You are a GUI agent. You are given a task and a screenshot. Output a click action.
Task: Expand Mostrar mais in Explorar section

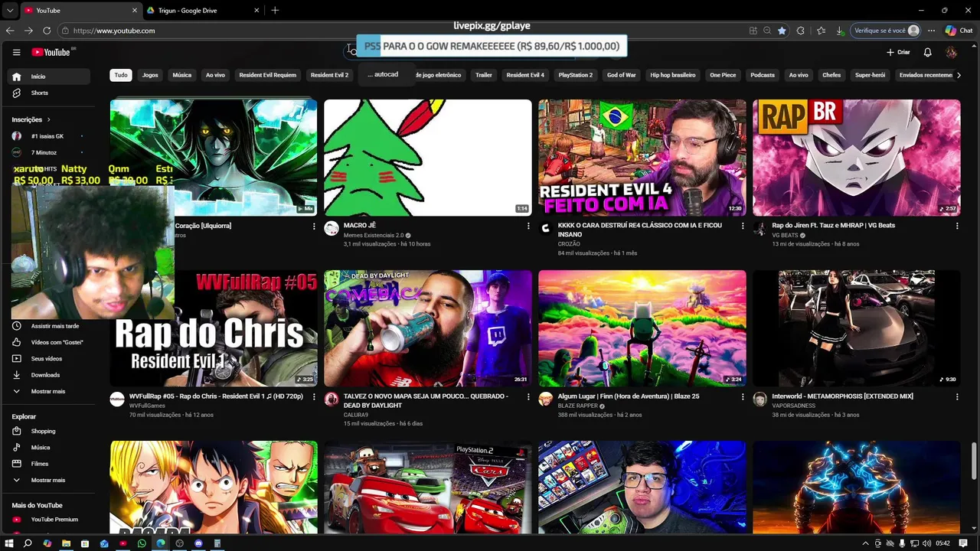pyautogui.click(x=50, y=480)
